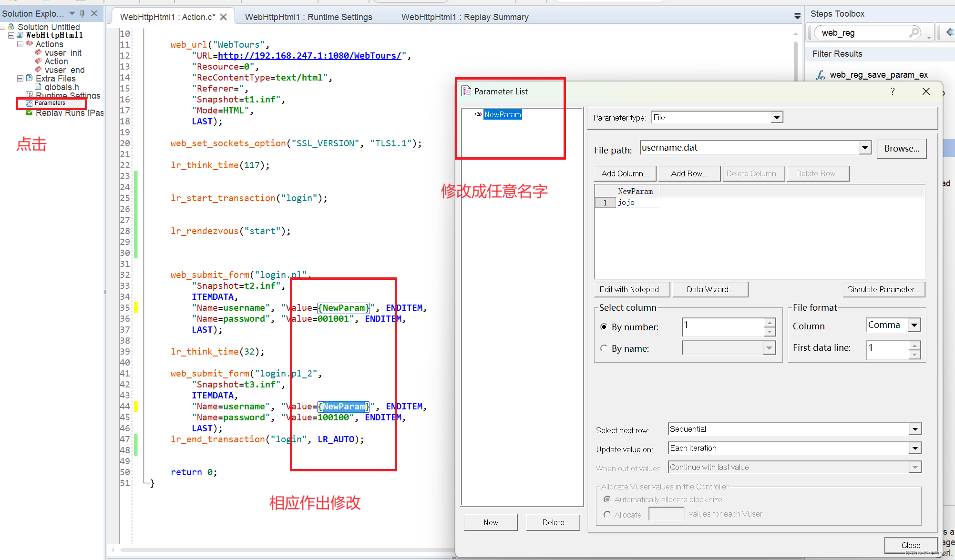Viewport: 955px width, 560px height.
Task: Switch to the Runtime Settings tab
Action: click(x=308, y=17)
